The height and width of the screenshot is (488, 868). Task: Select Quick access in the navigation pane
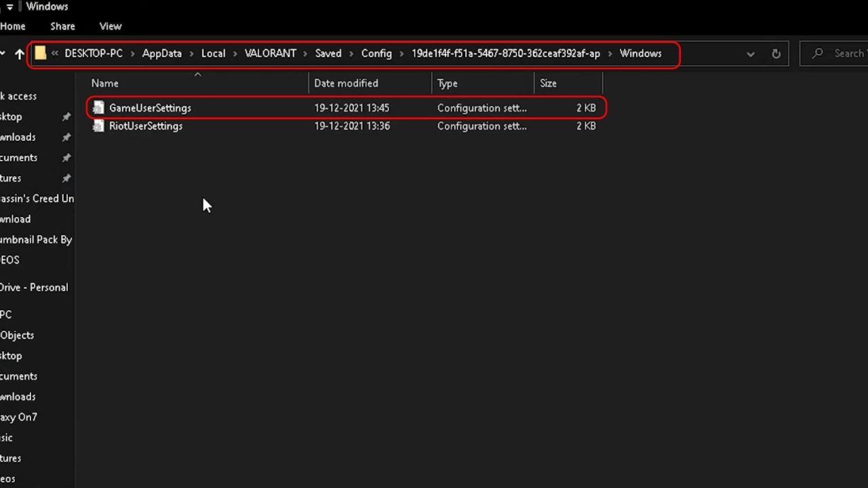(x=18, y=96)
